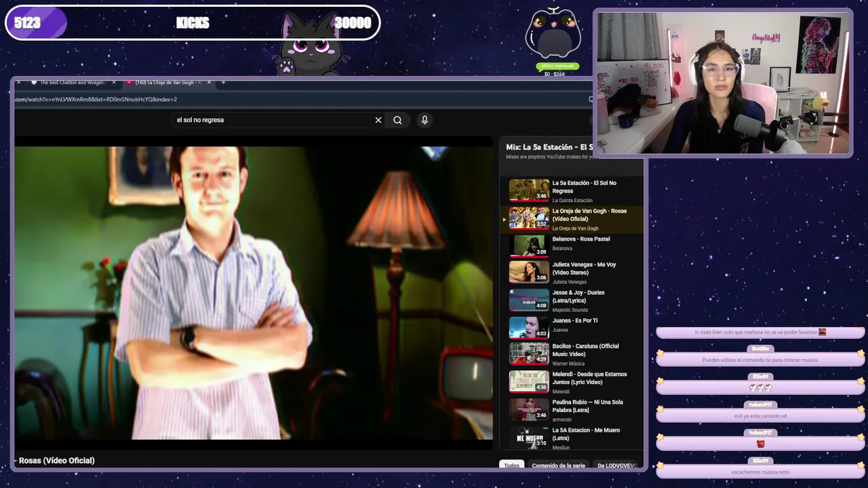Viewport: 868px width, 488px height.
Task: Open 'Paulina Rubio — Ni Una Sola Palabra'
Action: point(587,406)
